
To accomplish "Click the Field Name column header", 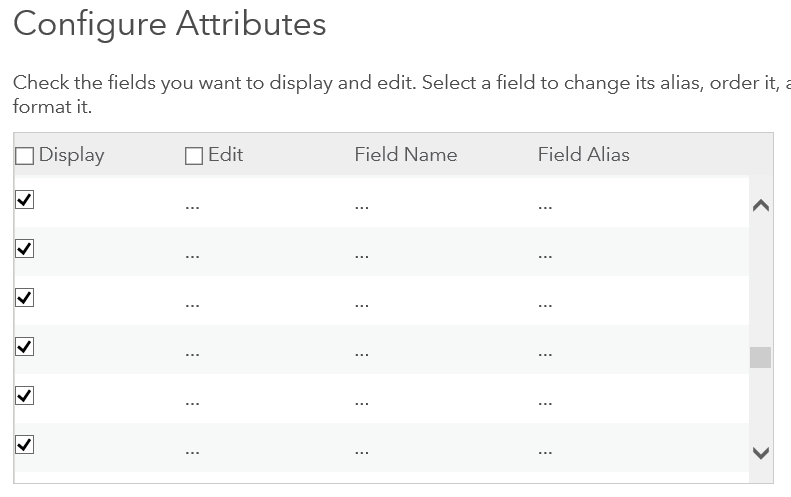I will point(405,155).
